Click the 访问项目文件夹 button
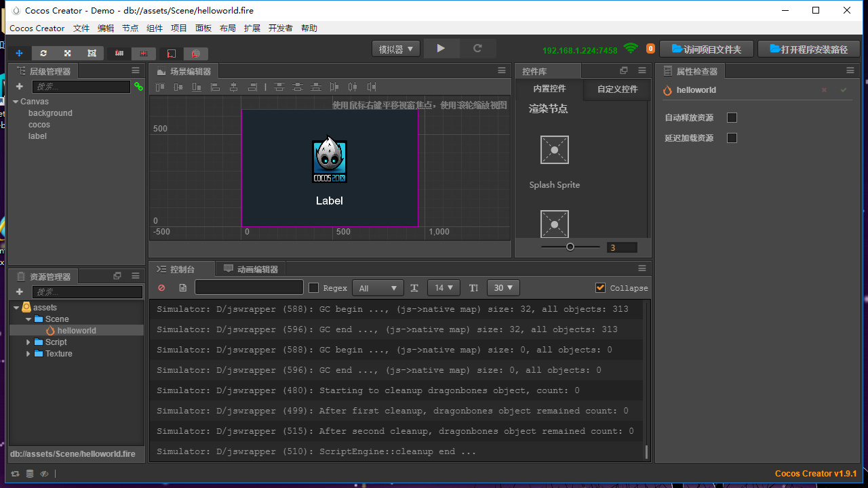Screen dimensions: 868x488 click(x=706, y=49)
